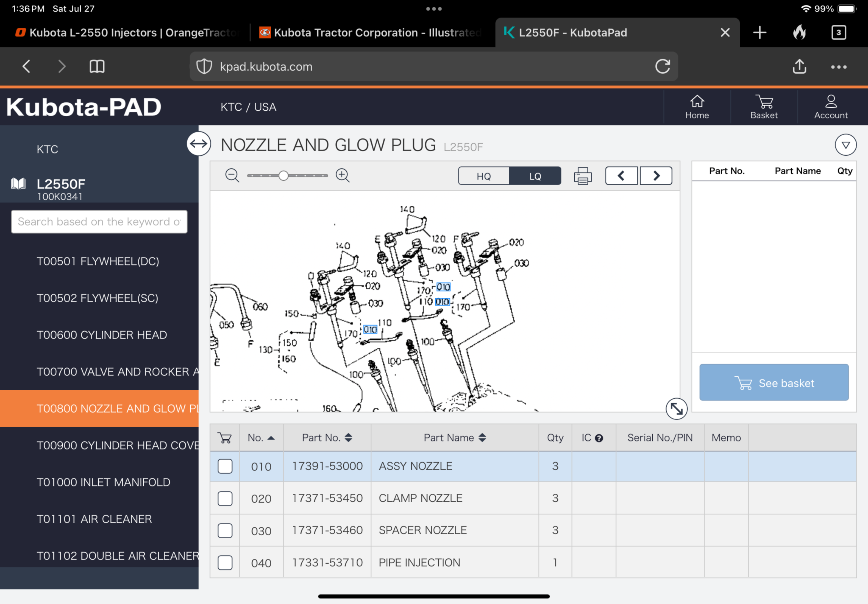868x604 pixels.
Task: Click the zoom out magnifier icon
Action: coord(232,175)
